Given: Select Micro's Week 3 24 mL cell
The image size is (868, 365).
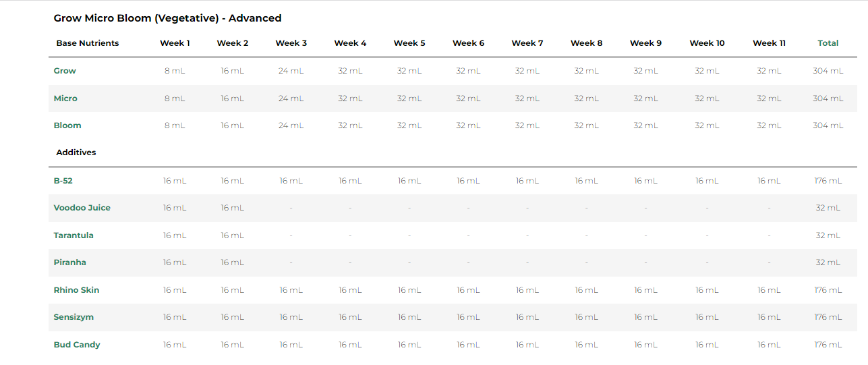Looking at the screenshot, I should click(291, 99).
